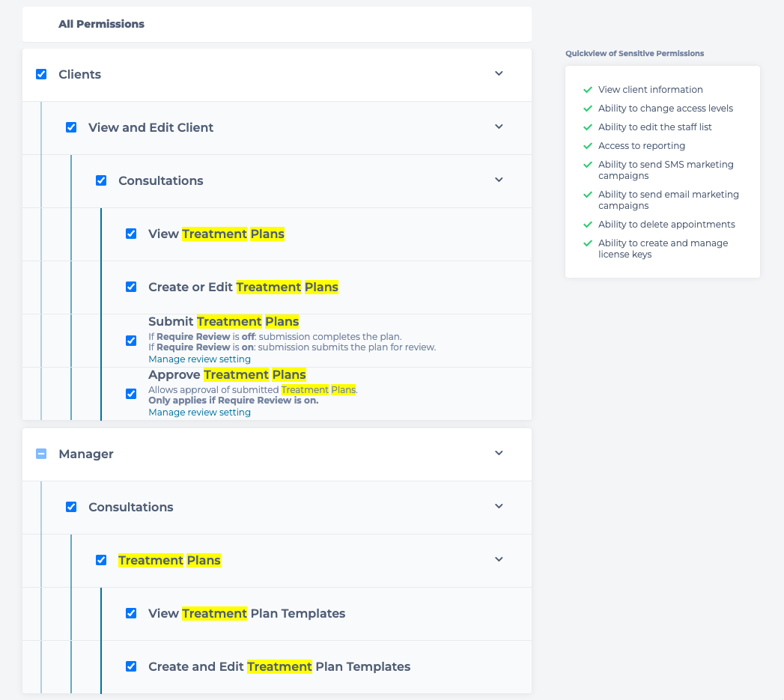Image resolution: width=784 pixels, height=700 pixels.
Task: Toggle the Submit Treatment Plans checkbox
Action: (131, 341)
